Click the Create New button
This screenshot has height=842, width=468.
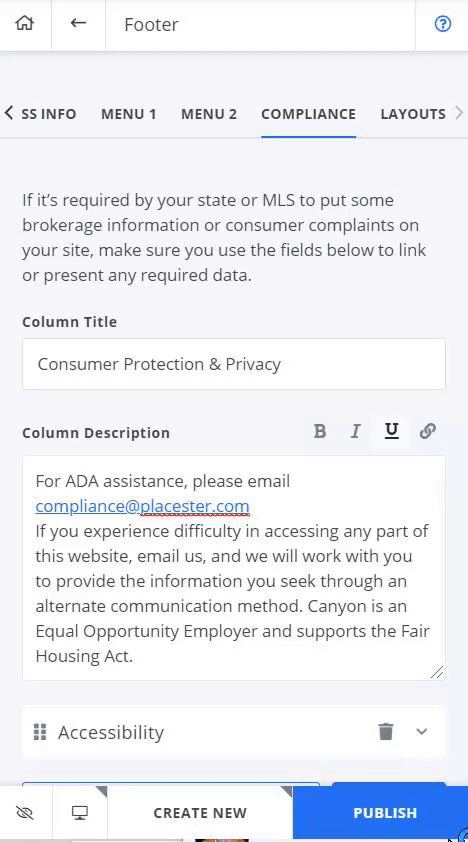pos(200,813)
